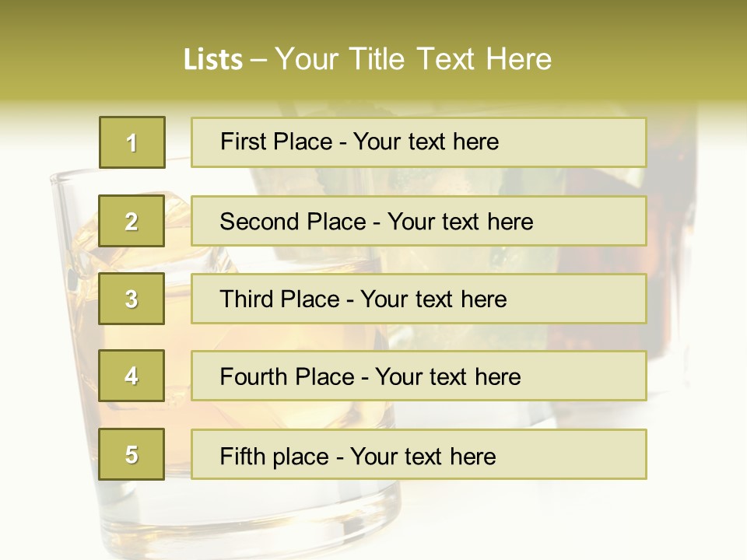
Task: Select the number 5 box
Action: point(132,453)
